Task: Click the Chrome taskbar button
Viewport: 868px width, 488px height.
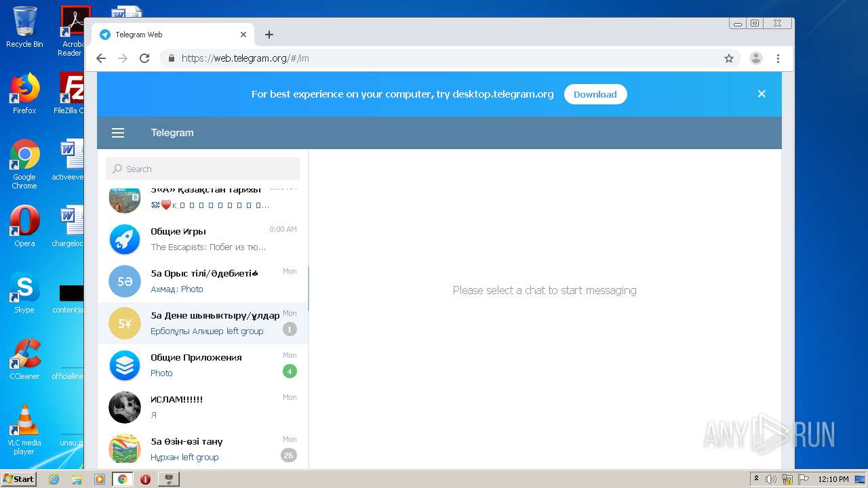Action: pyautogui.click(x=122, y=479)
